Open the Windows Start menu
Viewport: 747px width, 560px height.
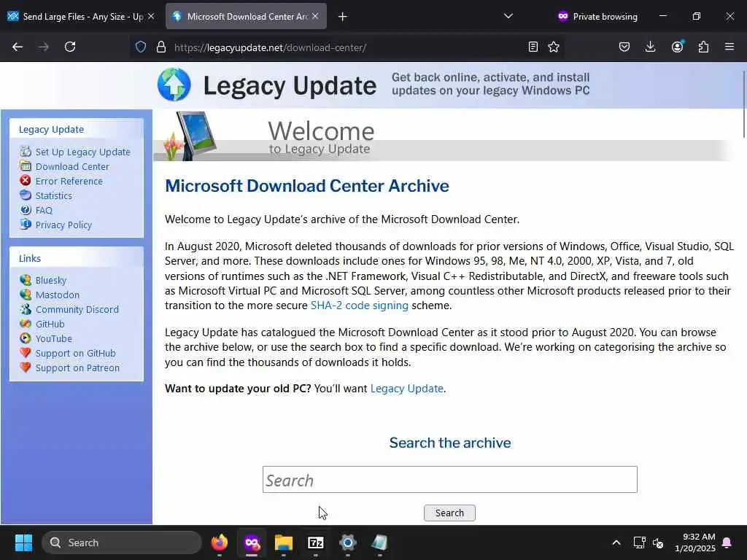(x=23, y=542)
